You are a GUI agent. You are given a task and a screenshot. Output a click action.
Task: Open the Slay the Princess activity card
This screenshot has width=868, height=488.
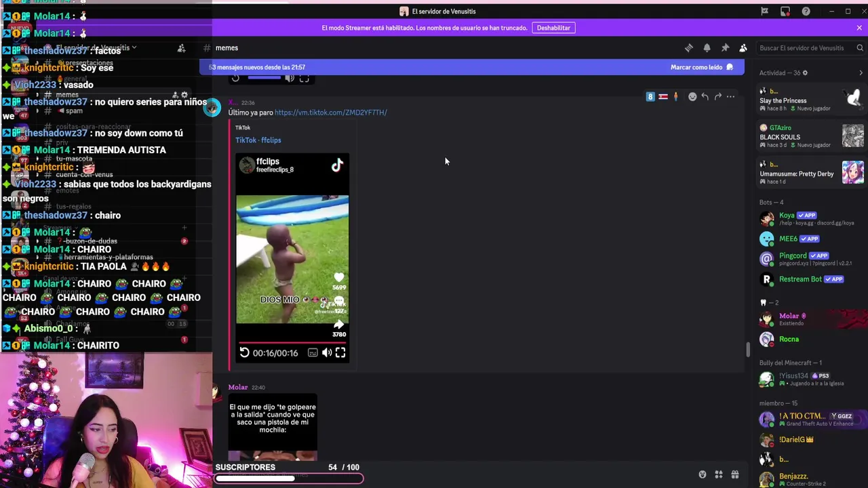(x=811, y=100)
